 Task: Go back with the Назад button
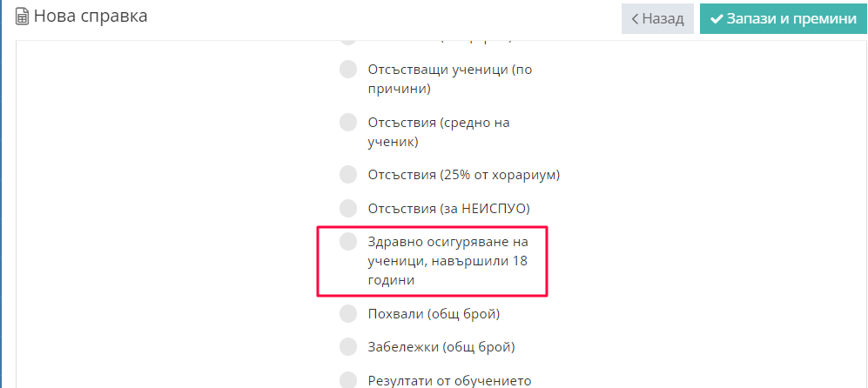(657, 18)
